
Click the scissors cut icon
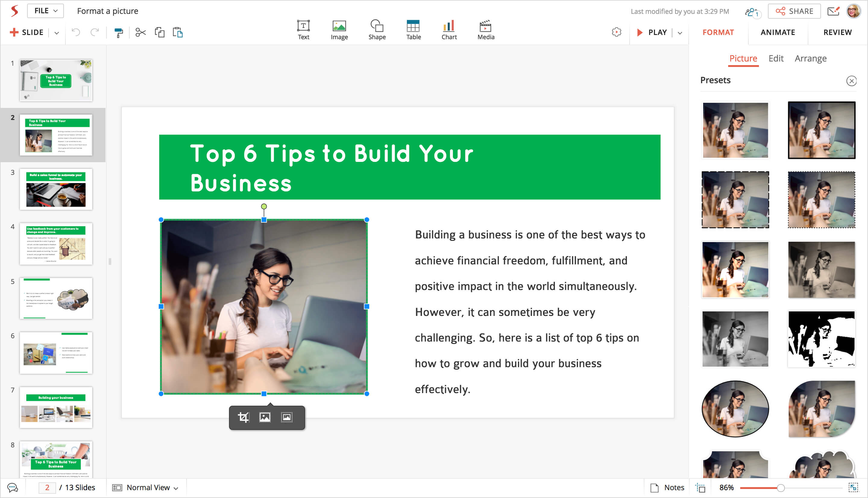click(x=140, y=33)
